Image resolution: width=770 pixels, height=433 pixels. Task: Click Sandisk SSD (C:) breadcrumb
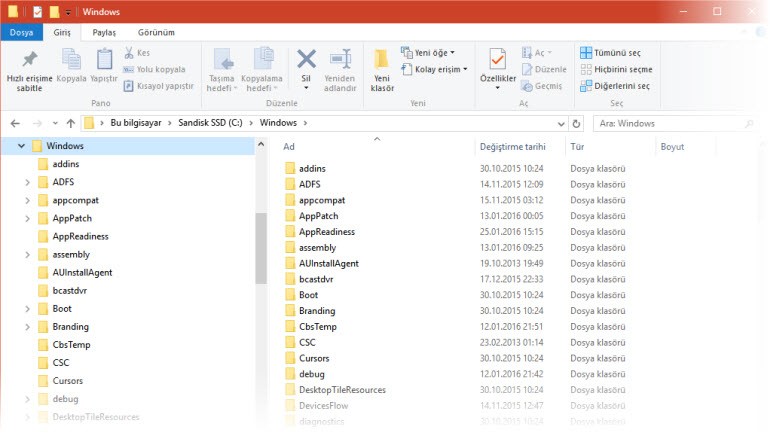[x=210, y=123]
